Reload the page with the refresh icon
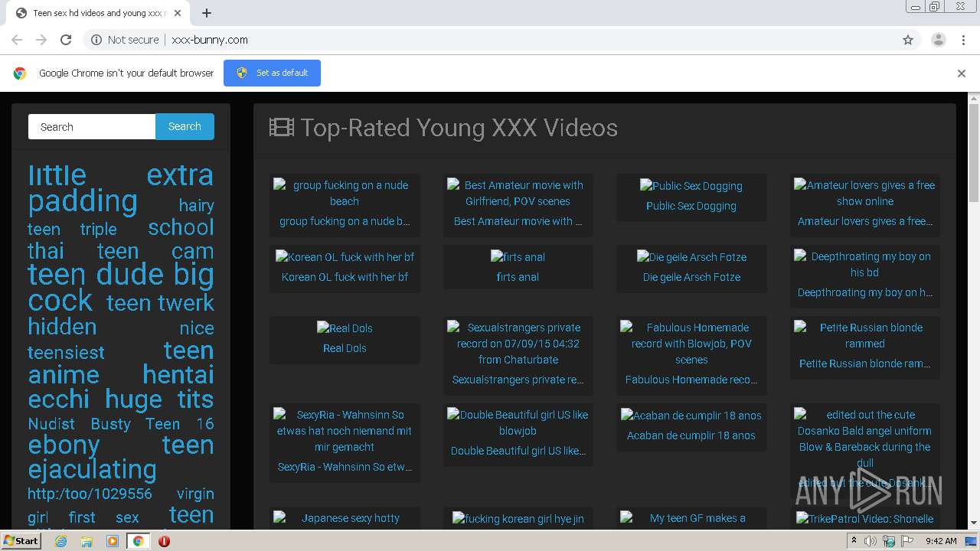Image resolution: width=980 pixels, height=551 pixels. coord(66,40)
